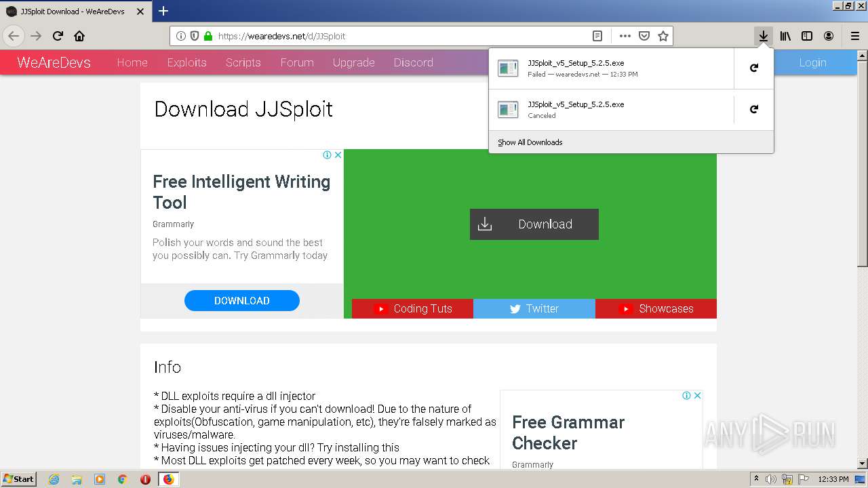Show hidden system tray icons arrow
Screen dimensions: 868x488
click(x=756, y=479)
